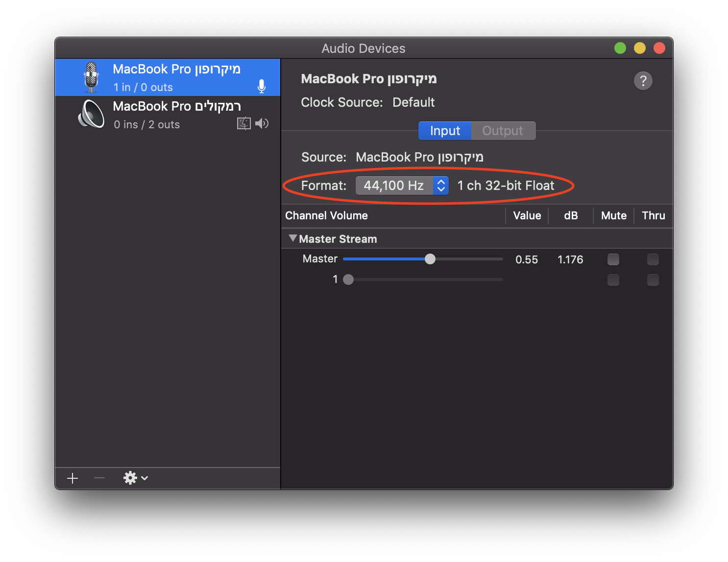Click the default output speaker indicator icon

tap(262, 123)
